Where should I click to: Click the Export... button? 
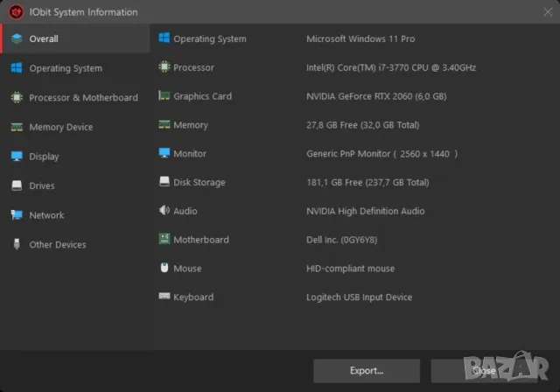tap(367, 371)
